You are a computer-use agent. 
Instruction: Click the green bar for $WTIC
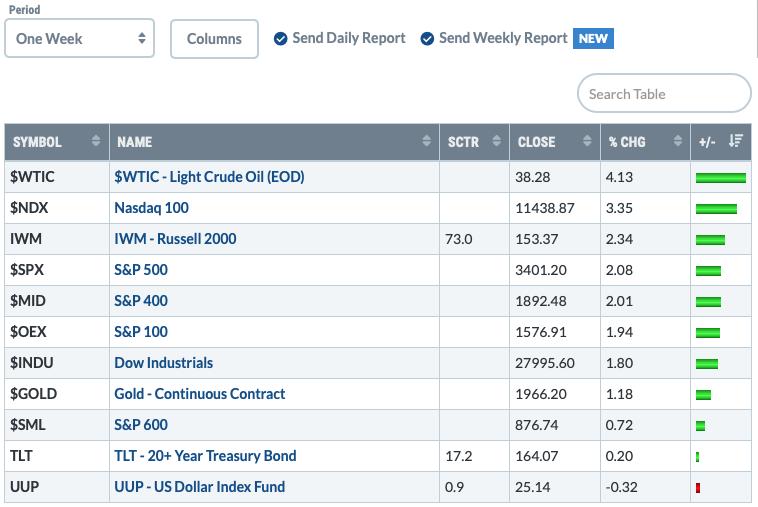pos(721,178)
